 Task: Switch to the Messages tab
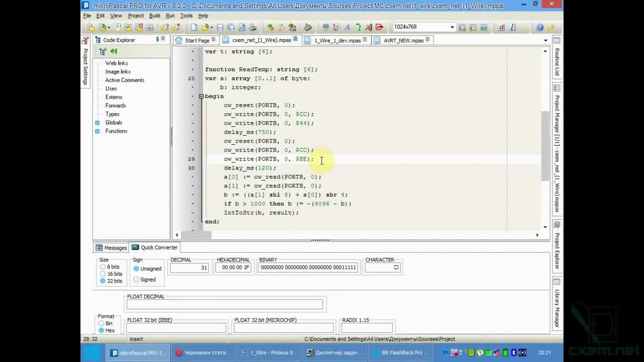[x=111, y=248]
